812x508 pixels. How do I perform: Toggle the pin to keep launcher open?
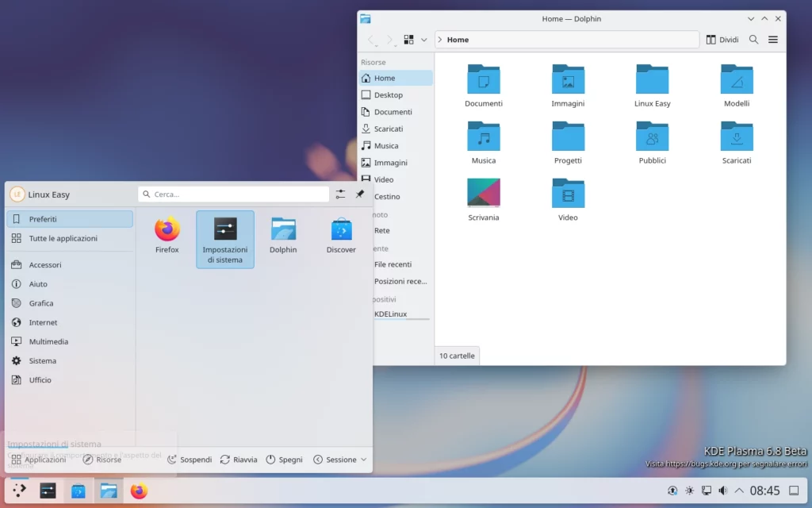pyautogui.click(x=360, y=194)
